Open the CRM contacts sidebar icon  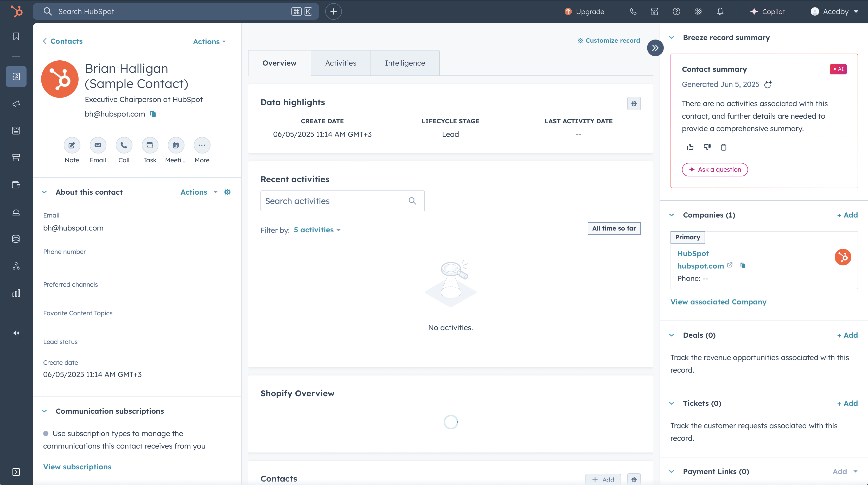click(16, 76)
